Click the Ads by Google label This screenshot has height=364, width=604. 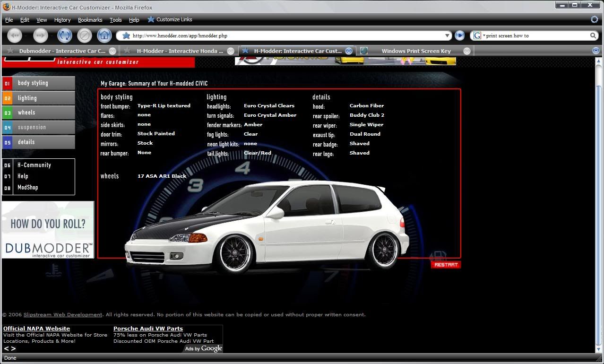click(203, 349)
